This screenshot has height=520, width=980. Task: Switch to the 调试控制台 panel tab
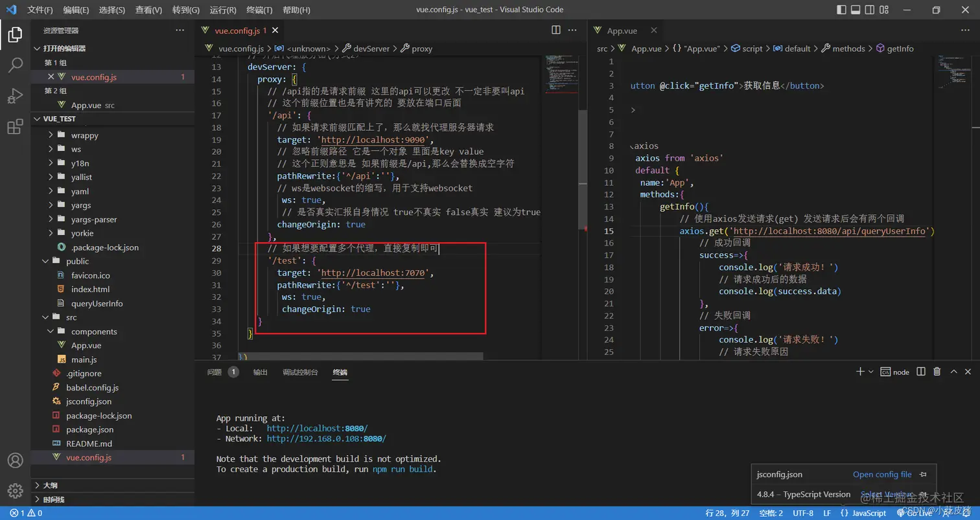tap(300, 372)
